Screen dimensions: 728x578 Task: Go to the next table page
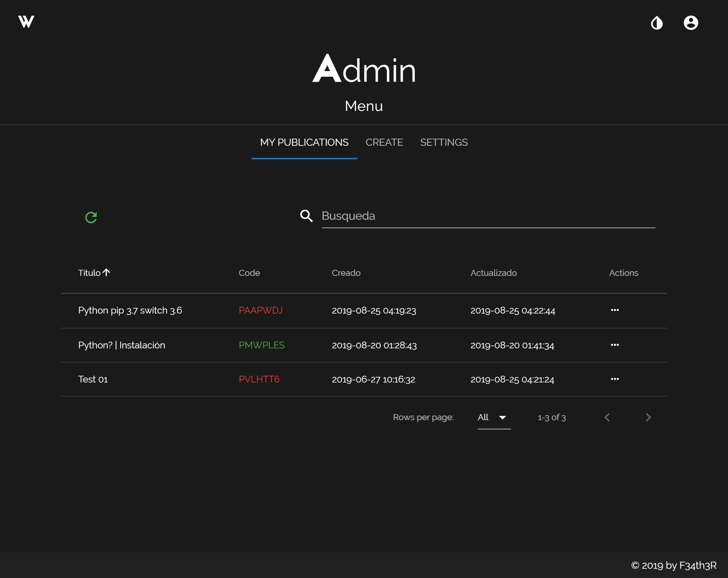(x=648, y=417)
